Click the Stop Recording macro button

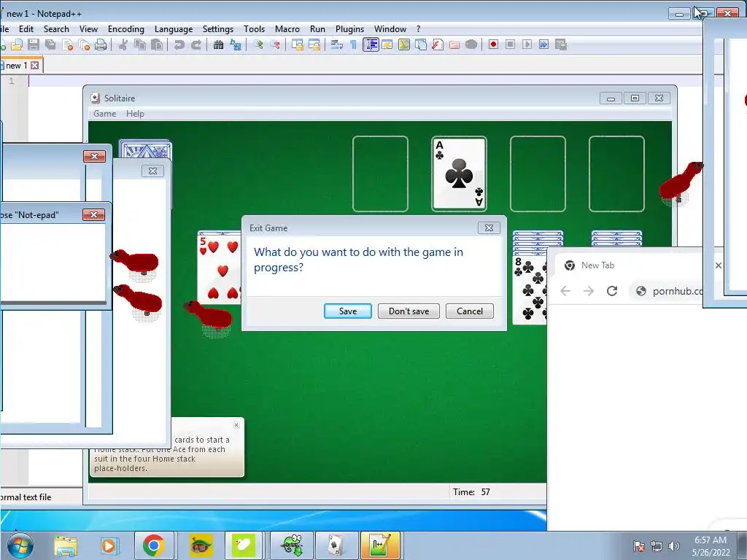tap(510, 44)
